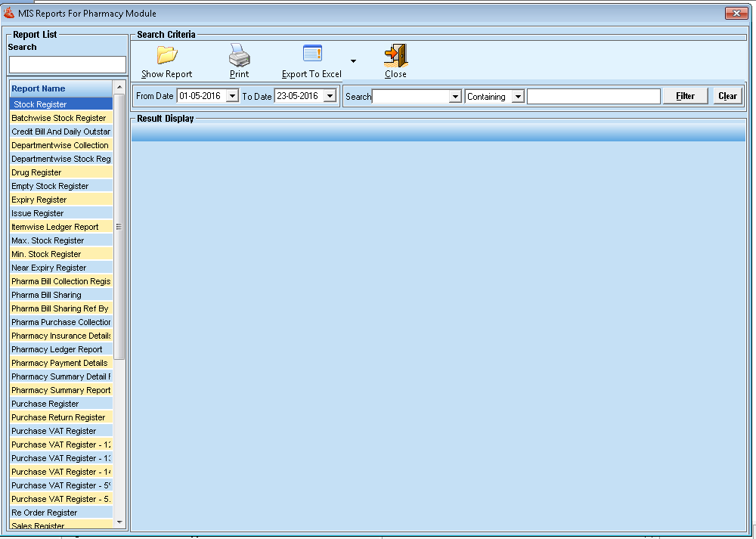Click the Show Report folder icon
This screenshot has width=756, height=539.
166,56
